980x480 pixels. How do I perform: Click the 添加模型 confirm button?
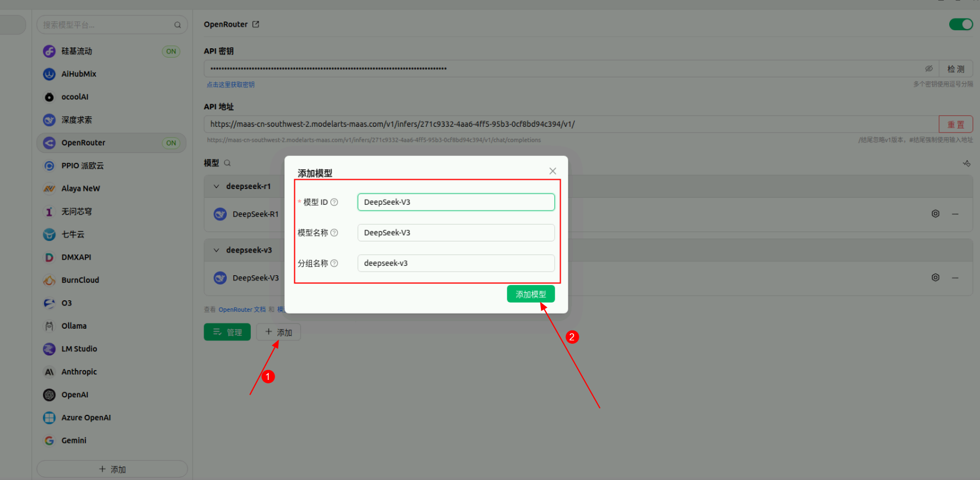(x=531, y=294)
